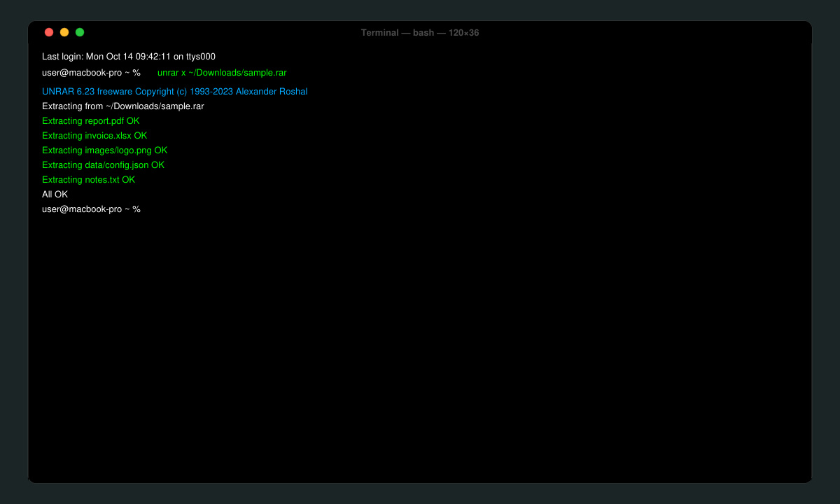Click the last user@macbook-pro prompt line
The height and width of the screenshot is (504, 840).
[x=91, y=209]
